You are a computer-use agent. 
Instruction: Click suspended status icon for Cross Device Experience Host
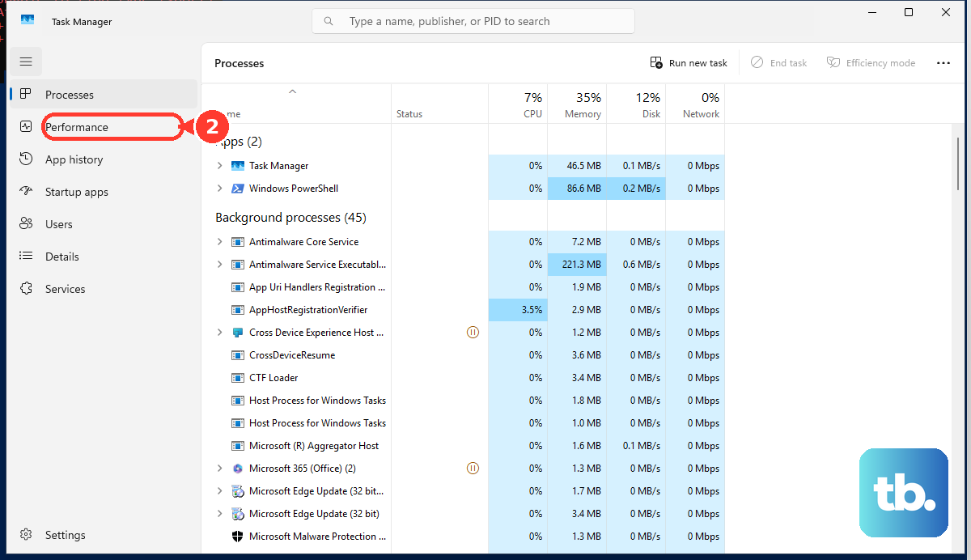pos(473,332)
